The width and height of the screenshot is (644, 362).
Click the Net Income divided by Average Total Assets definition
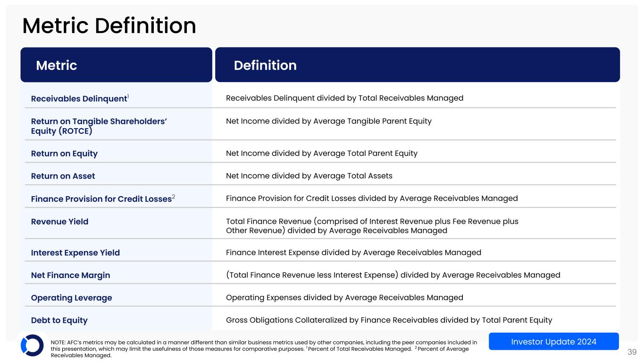point(309,176)
